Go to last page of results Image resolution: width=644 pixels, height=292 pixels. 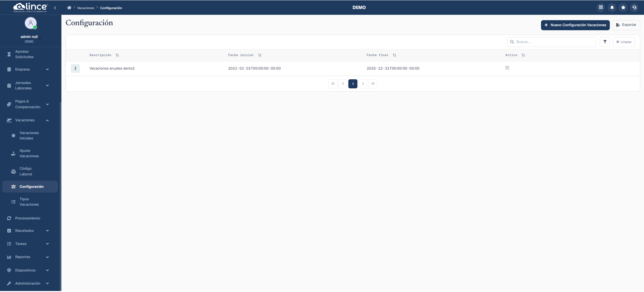(373, 84)
